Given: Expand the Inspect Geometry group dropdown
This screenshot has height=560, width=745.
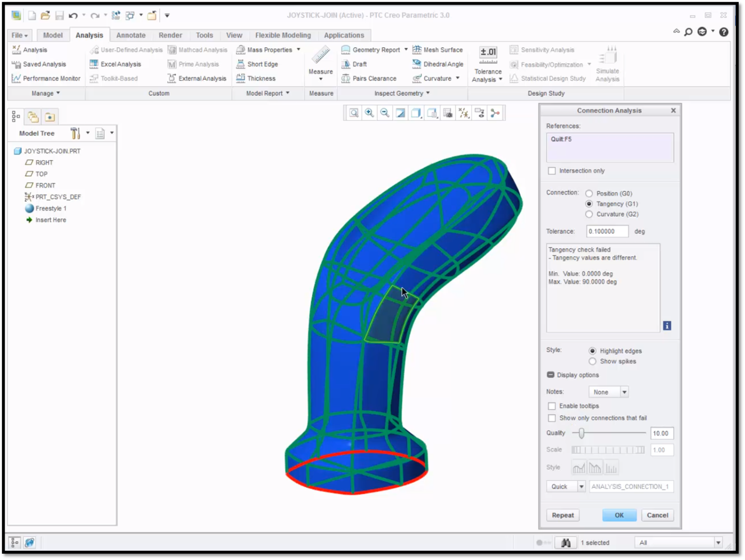Looking at the screenshot, I should (x=402, y=93).
